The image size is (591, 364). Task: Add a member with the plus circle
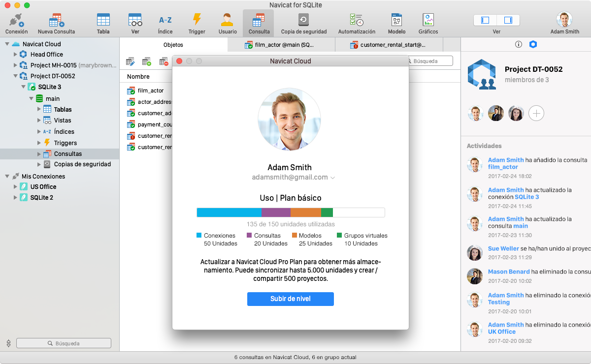coord(536,114)
